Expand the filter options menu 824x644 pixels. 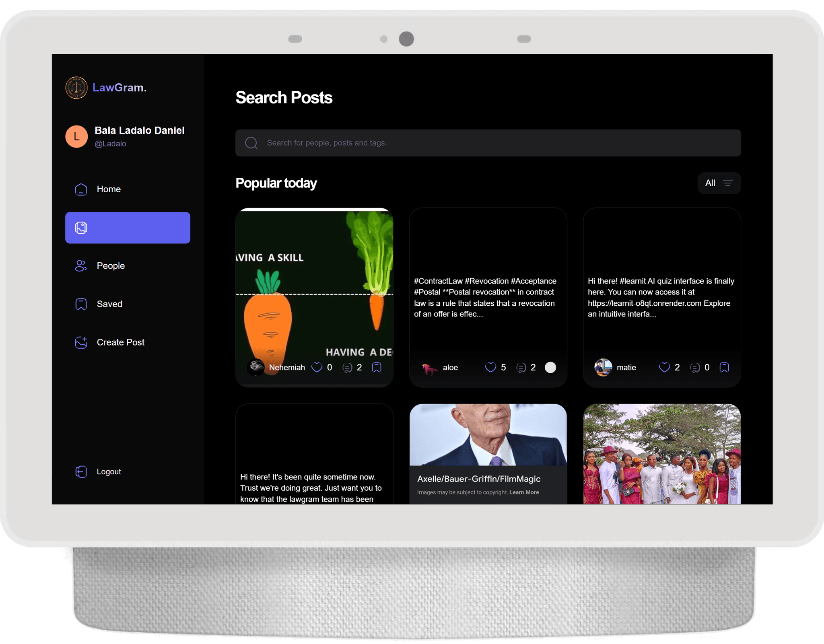tap(718, 183)
